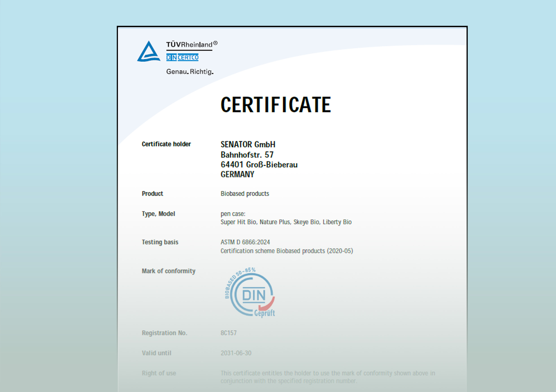The height and width of the screenshot is (392, 556).
Task: Click the 'Biobased products' value
Action: pyautogui.click(x=245, y=194)
